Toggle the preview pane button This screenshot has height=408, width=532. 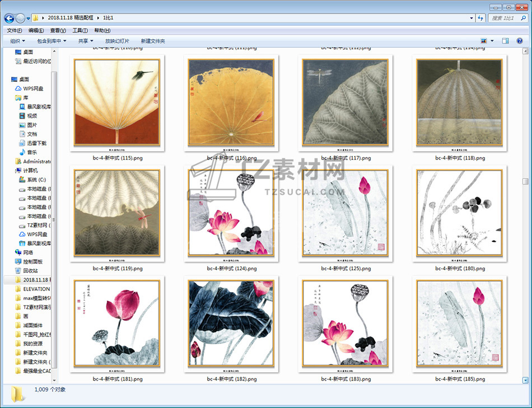click(505, 41)
